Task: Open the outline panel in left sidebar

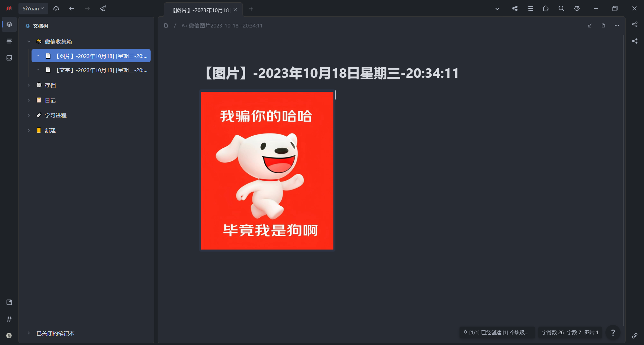Action: [x=9, y=41]
